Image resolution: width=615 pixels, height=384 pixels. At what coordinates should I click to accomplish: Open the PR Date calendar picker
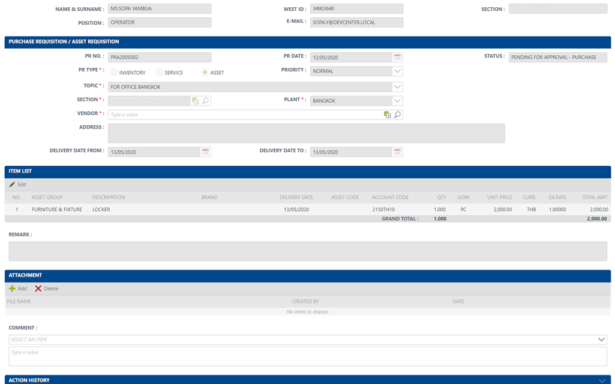397,57
